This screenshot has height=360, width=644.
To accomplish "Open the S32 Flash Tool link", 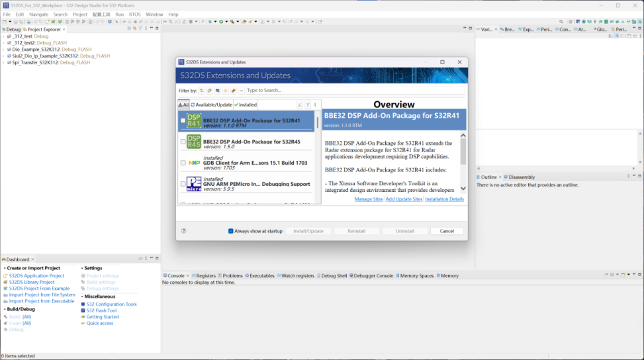I will tap(101, 311).
